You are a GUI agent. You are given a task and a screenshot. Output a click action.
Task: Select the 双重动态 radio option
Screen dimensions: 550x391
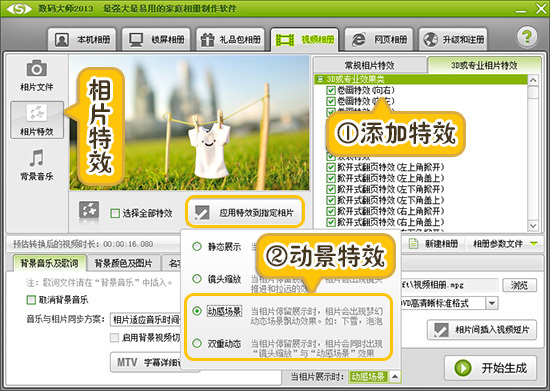click(x=197, y=343)
